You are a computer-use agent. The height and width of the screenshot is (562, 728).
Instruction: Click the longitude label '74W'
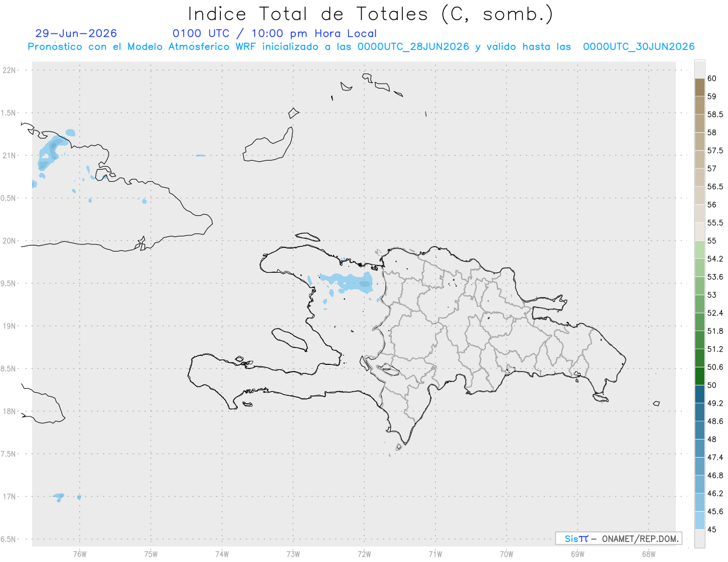[x=221, y=554]
